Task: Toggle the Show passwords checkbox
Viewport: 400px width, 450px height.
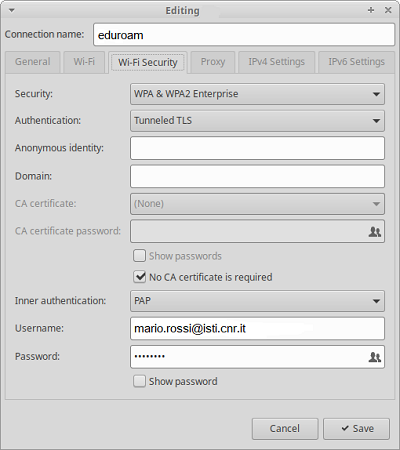Action: coord(139,256)
